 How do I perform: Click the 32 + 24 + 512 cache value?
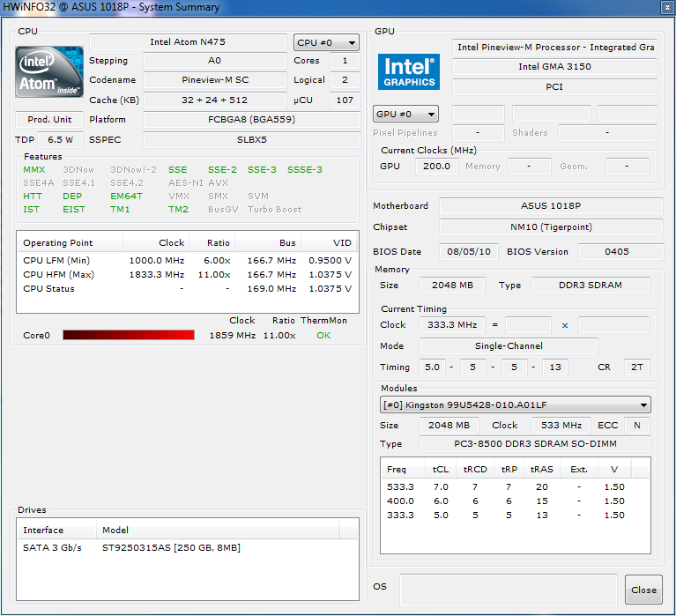click(x=215, y=100)
